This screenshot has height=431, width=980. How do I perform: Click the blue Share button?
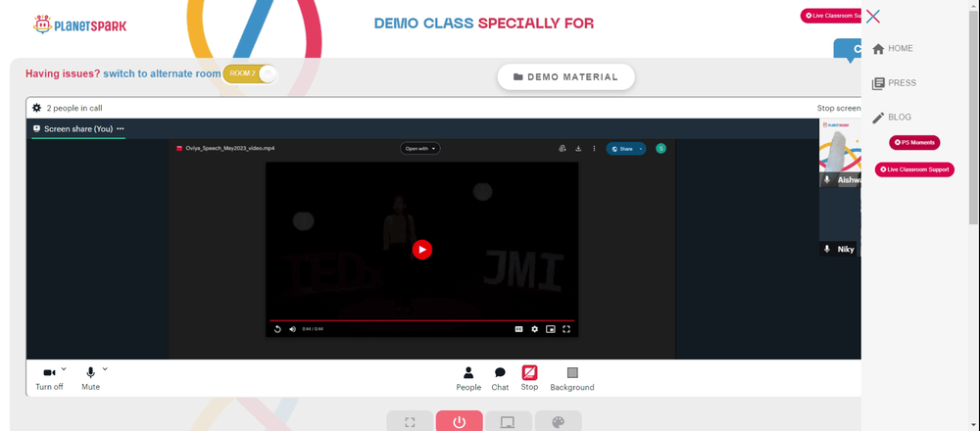tap(622, 149)
